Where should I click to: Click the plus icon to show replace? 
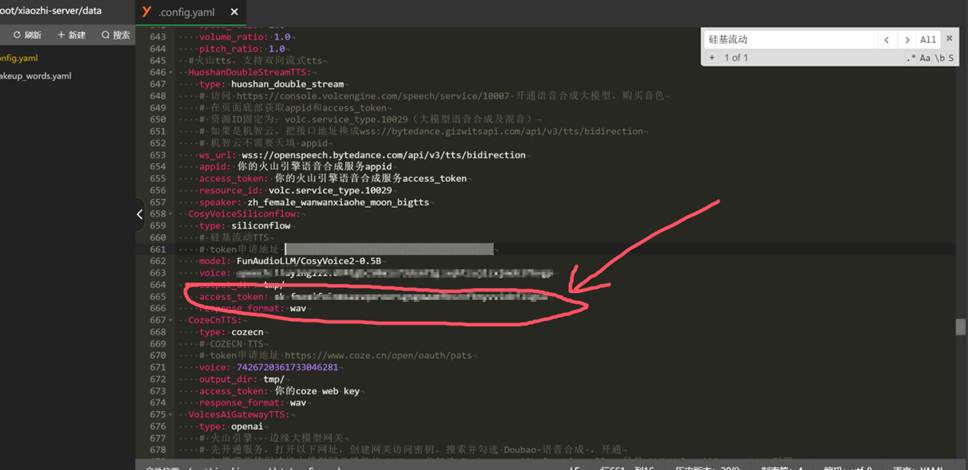coord(712,58)
